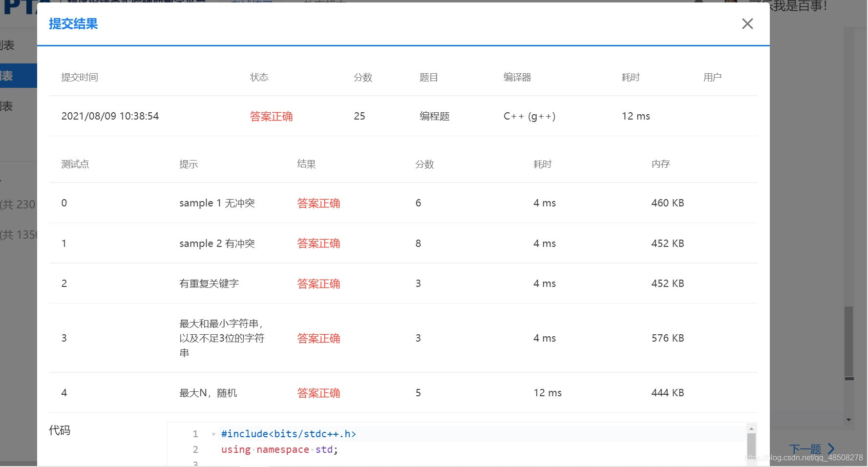
Task: Click the total score 25
Action: pos(360,116)
